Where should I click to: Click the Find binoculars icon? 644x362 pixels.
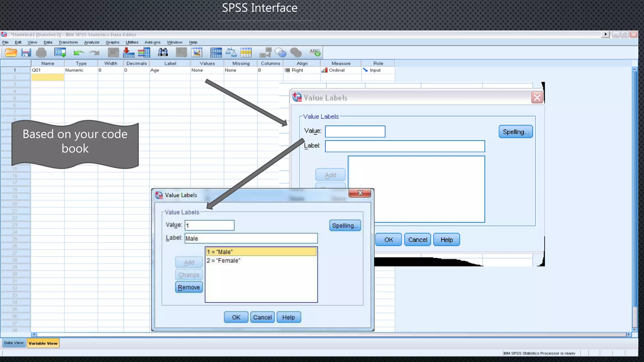pyautogui.click(x=163, y=52)
